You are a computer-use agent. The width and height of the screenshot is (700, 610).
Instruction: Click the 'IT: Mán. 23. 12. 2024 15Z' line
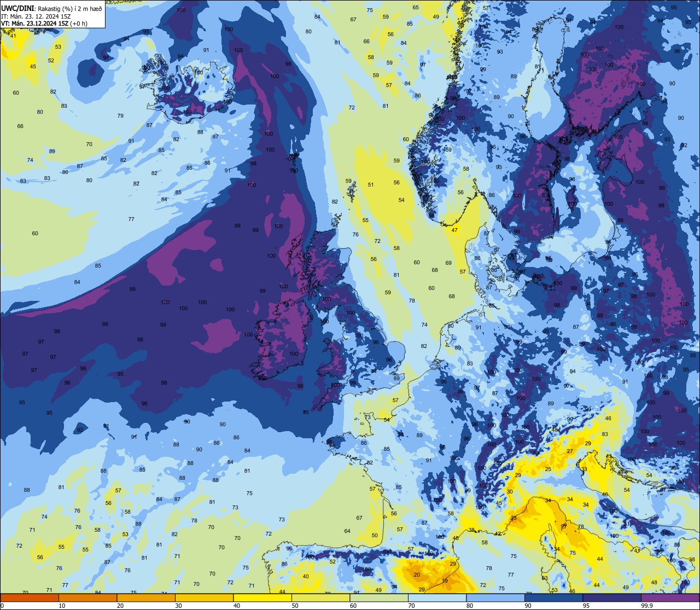pos(36,16)
